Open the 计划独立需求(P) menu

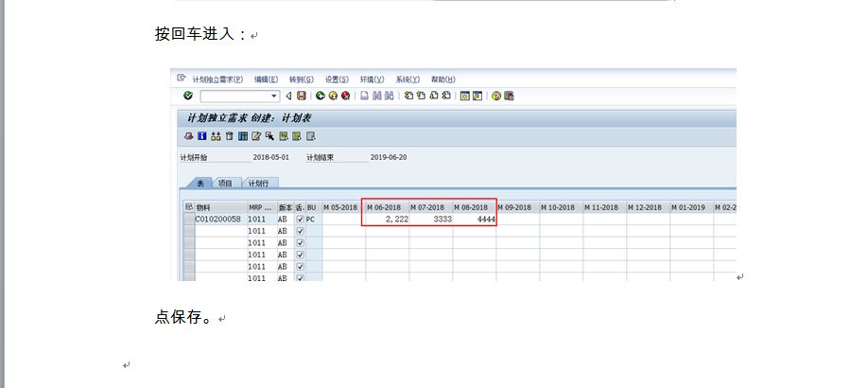click(217, 79)
